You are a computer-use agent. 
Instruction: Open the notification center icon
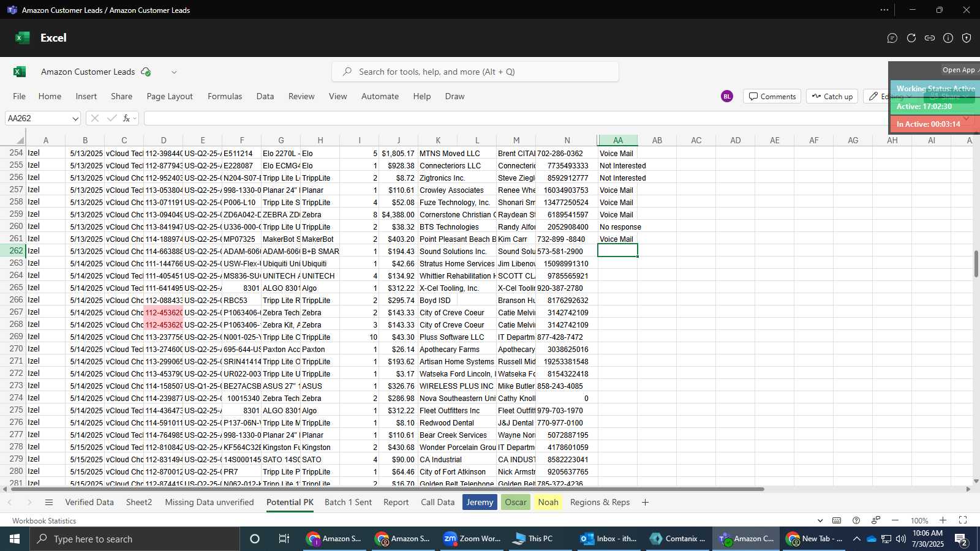tap(961, 539)
